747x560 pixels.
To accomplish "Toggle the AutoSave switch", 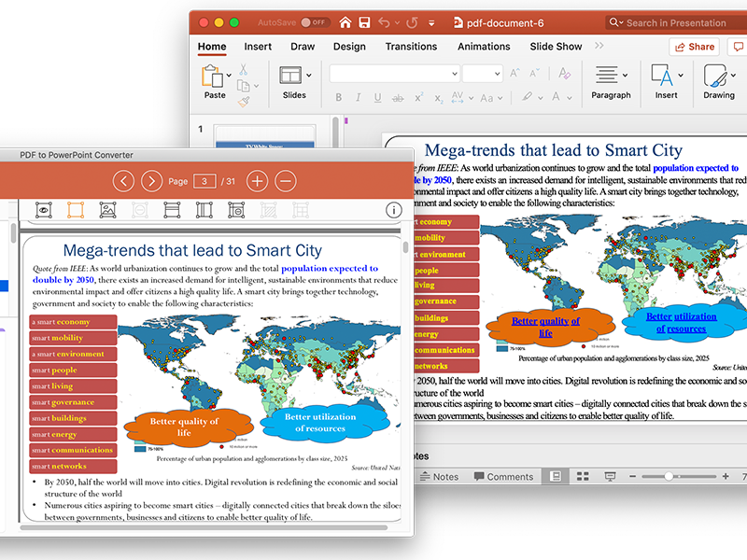I will (314, 22).
